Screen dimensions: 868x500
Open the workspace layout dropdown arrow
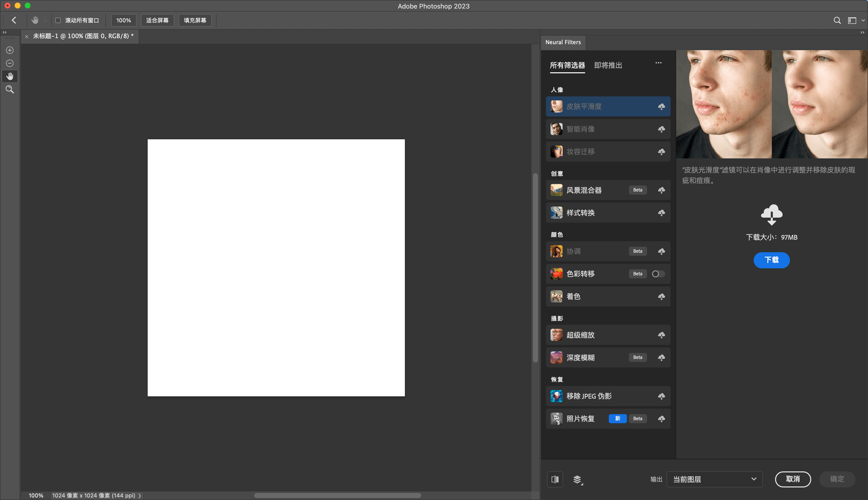point(863,20)
